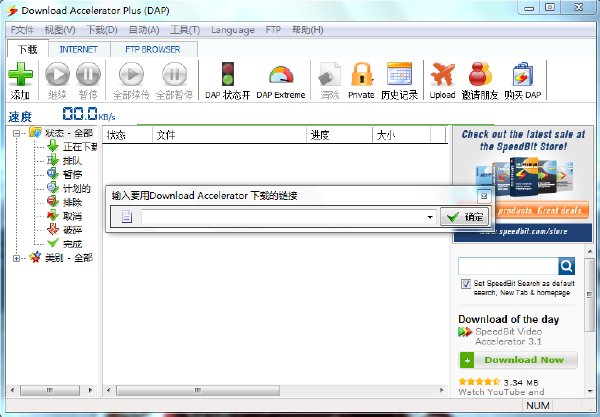600x417 pixels.
Task: Select 完成 completed tree item
Action: (72, 244)
